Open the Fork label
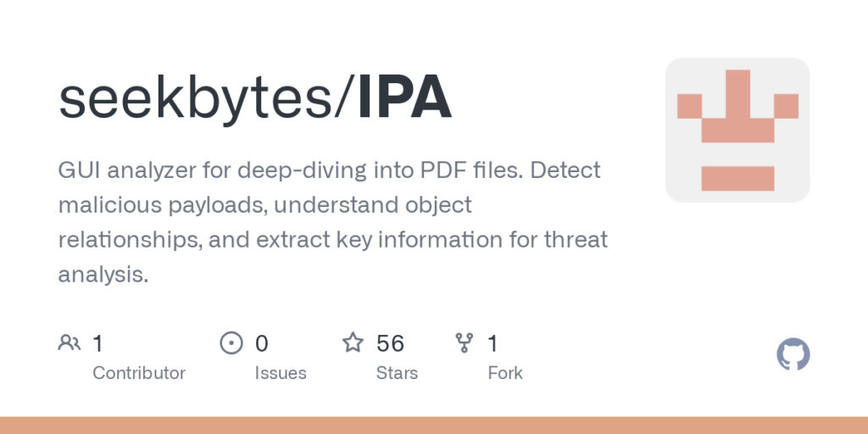This screenshot has height=434, width=868. click(505, 373)
